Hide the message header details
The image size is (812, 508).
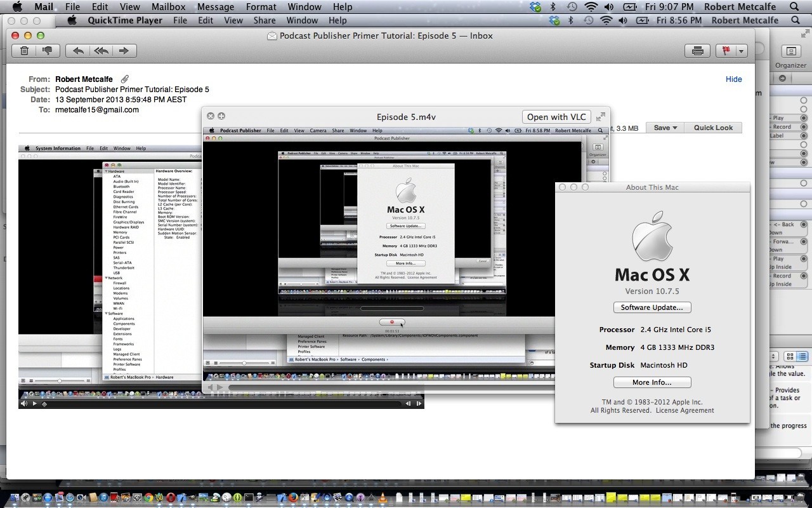coord(733,79)
